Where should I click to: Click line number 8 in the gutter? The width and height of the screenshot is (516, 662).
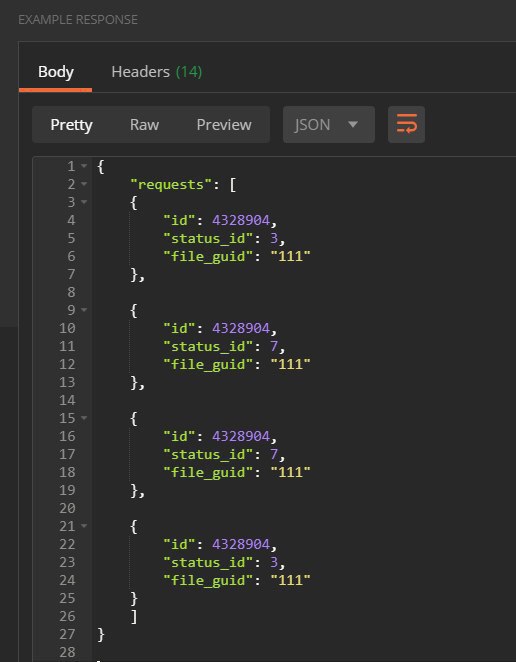(x=71, y=292)
